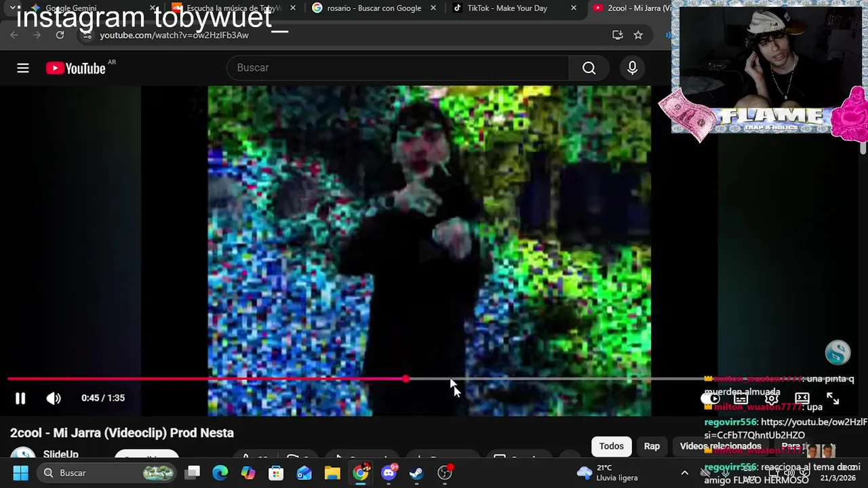This screenshot has height=488, width=868.
Task: Expand the system tray hidden icons chevron
Action: [x=685, y=473]
